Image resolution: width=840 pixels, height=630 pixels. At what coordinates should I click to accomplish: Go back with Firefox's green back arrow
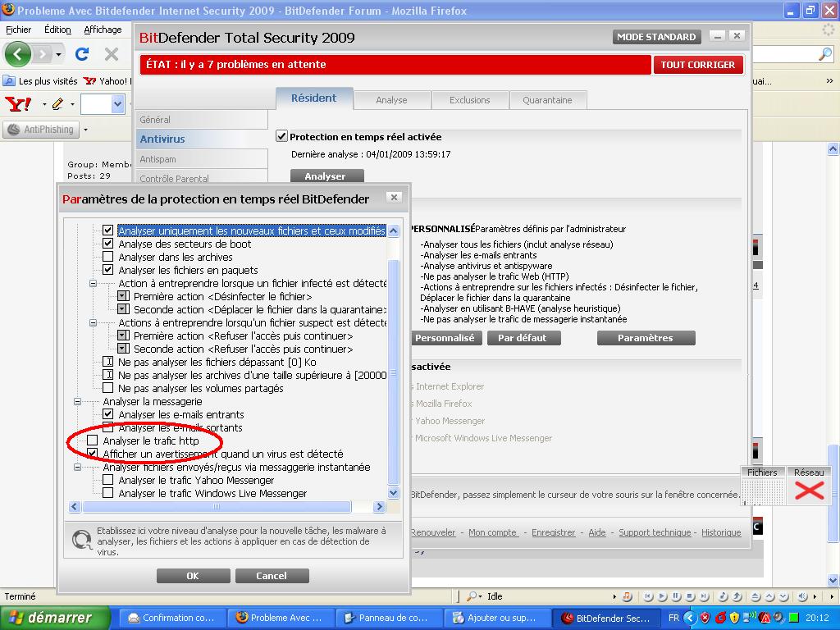coord(17,54)
